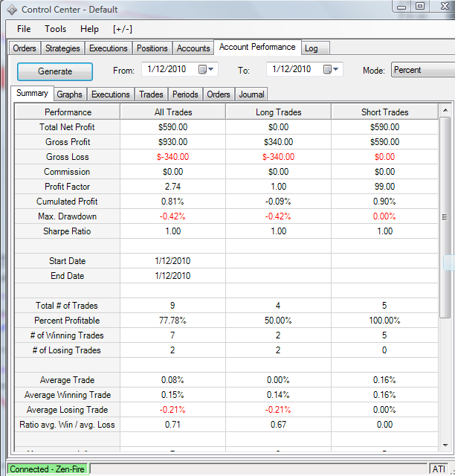Click the scroll up arrow of the grid

pyautogui.click(x=445, y=110)
